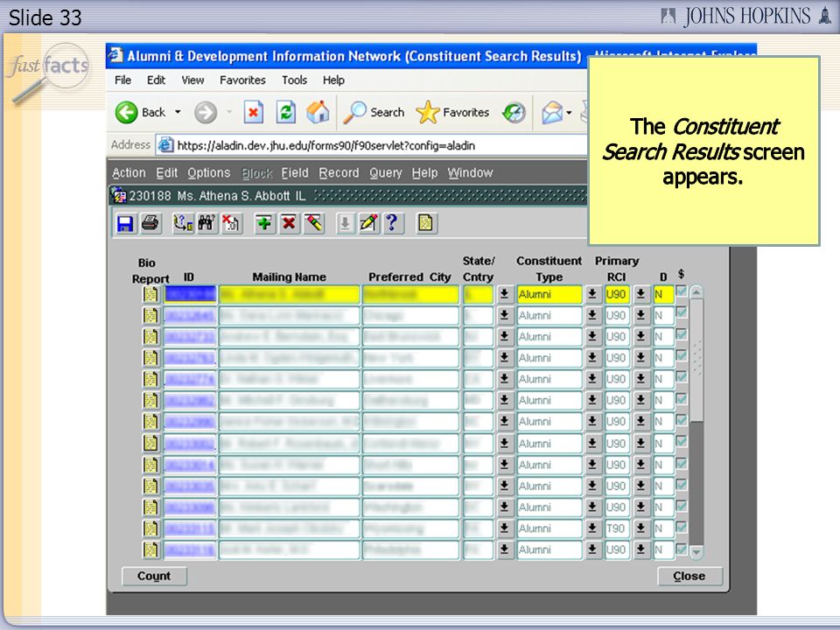Click the browser Stop icon (red X page)
The width and height of the screenshot is (840, 630).
coord(253,113)
